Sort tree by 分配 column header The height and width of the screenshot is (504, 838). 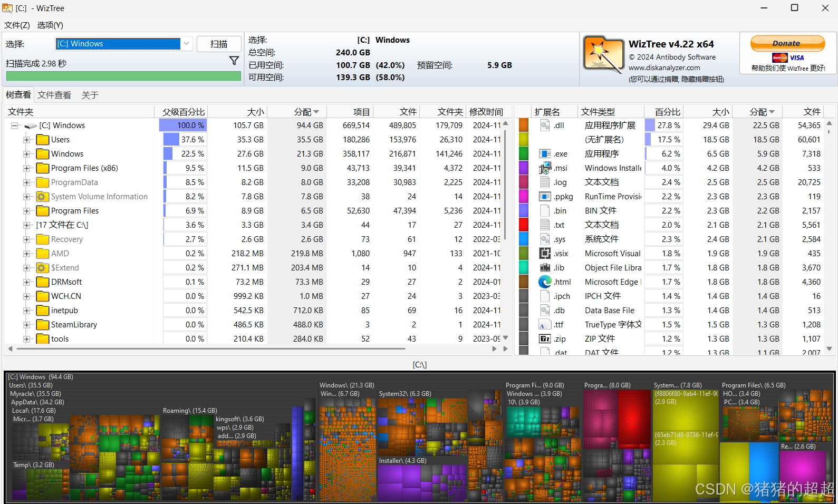(x=297, y=112)
